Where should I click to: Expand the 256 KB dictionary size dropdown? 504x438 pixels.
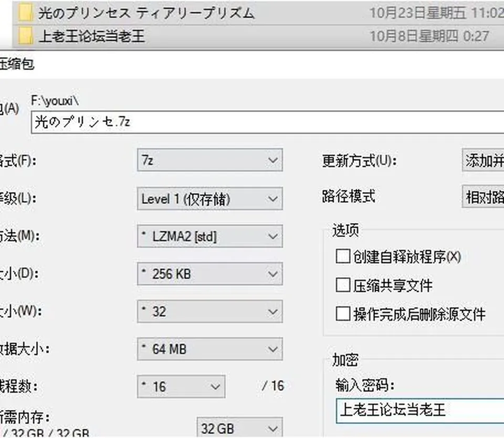[210, 274]
